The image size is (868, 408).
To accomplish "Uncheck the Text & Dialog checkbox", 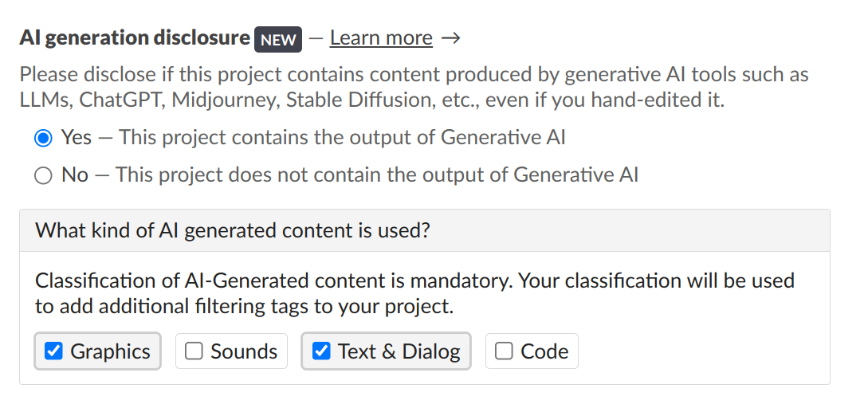I will (321, 351).
